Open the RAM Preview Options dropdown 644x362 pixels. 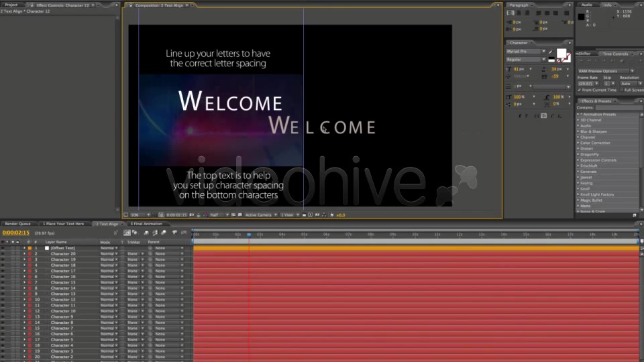pos(606,71)
